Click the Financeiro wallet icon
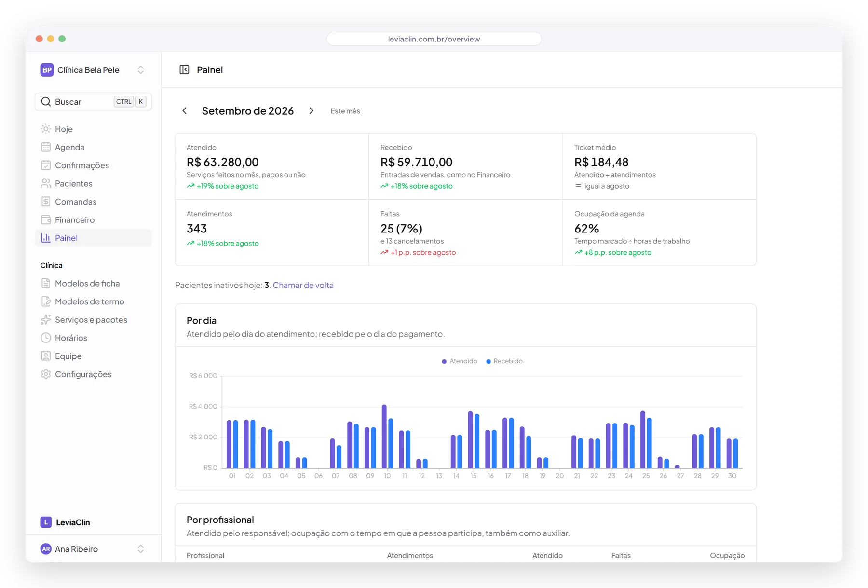The width and height of the screenshot is (868, 588). pyautogui.click(x=46, y=220)
